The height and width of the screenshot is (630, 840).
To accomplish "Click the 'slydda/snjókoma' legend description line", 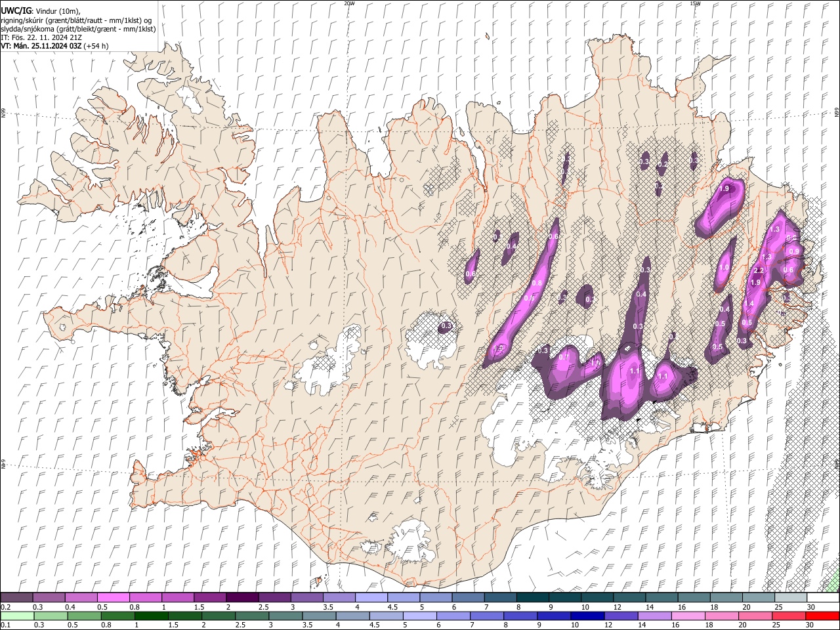I will pos(78,29).
